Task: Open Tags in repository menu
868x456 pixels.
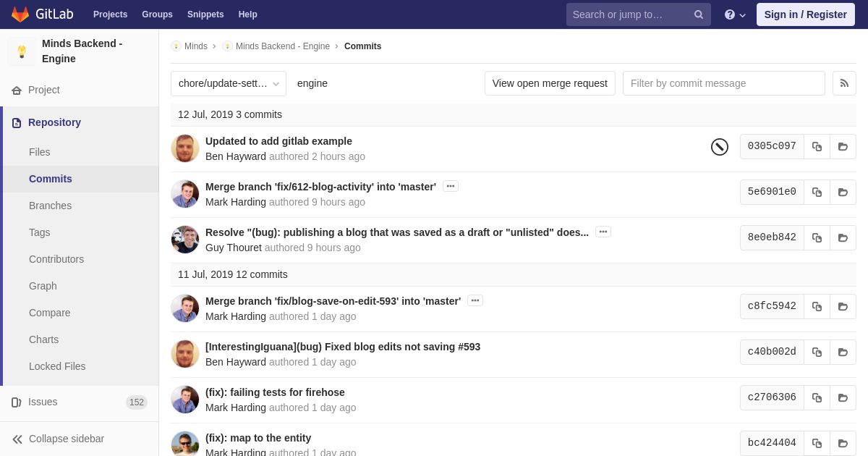Action: pos(40,232)
